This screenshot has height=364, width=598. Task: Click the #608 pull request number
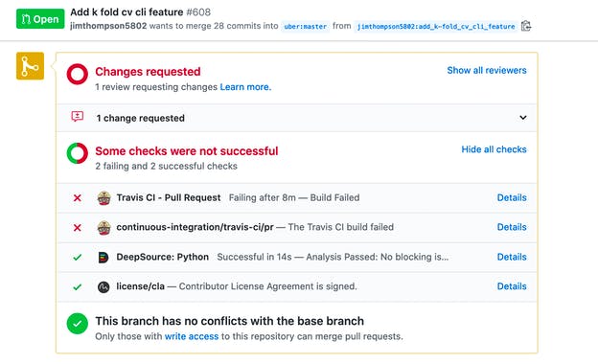(x=198, y=12)
